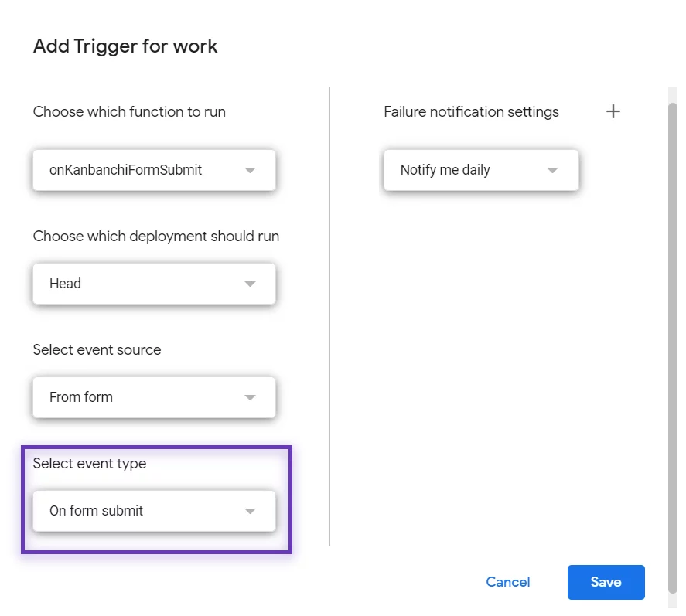Open the Notify me daily frequency dropdown
The height and width of the screenshot is (616, 686).
(481, 170)
